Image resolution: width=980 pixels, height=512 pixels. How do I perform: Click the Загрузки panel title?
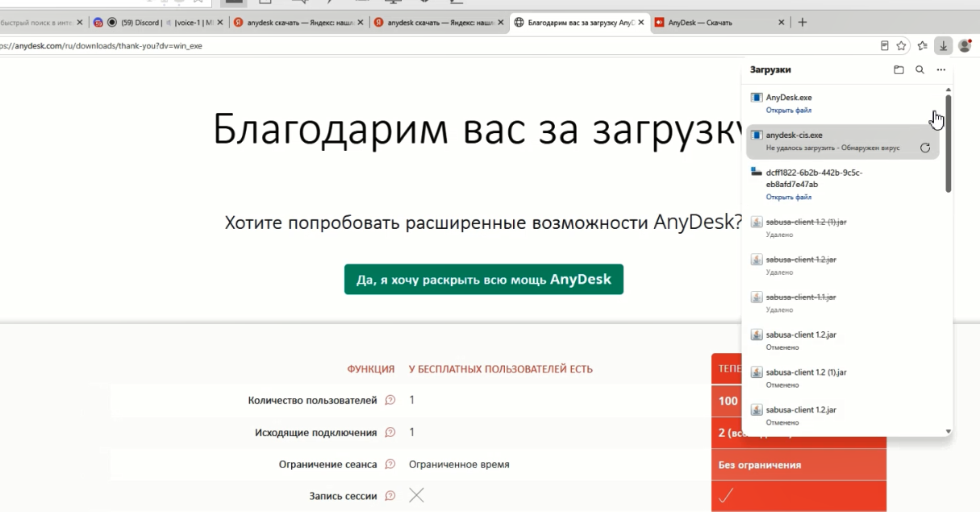[770, 70]
